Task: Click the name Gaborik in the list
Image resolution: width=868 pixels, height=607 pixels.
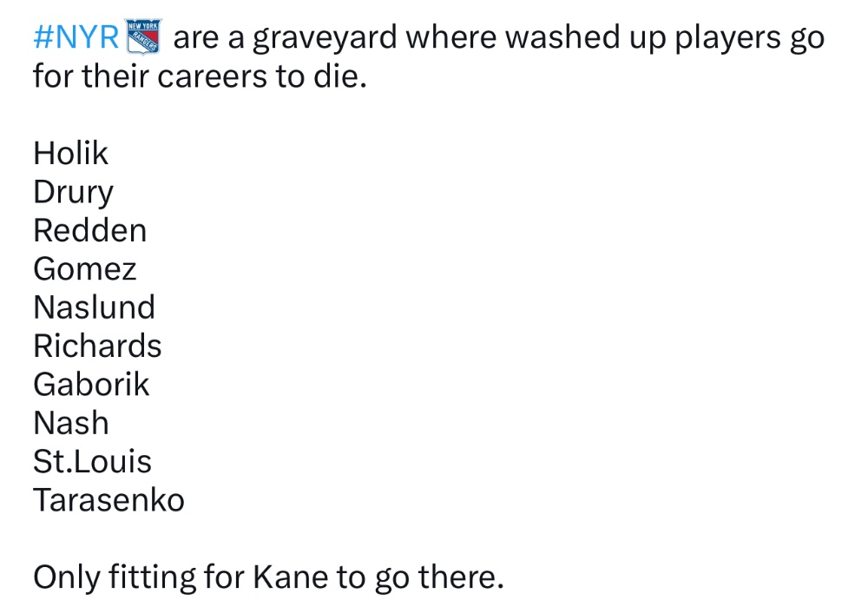Action: pyautogui.click(x=91, y=385)
